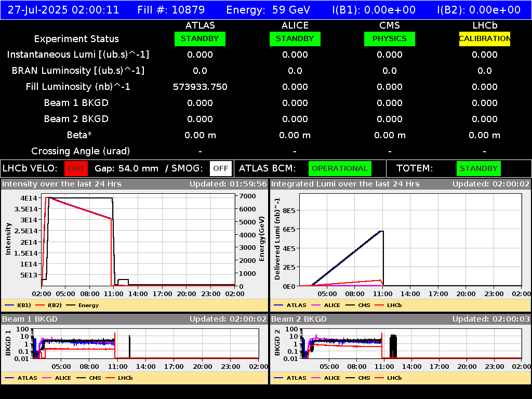Click the TOTEM STANDBY indicator
Viewport: 532px width, 399px height.
[478, 168]
